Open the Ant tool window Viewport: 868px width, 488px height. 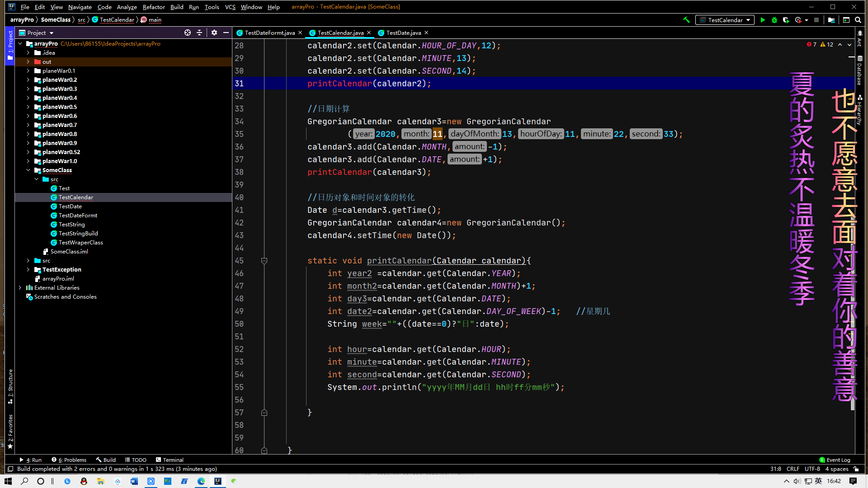[859, 39]
